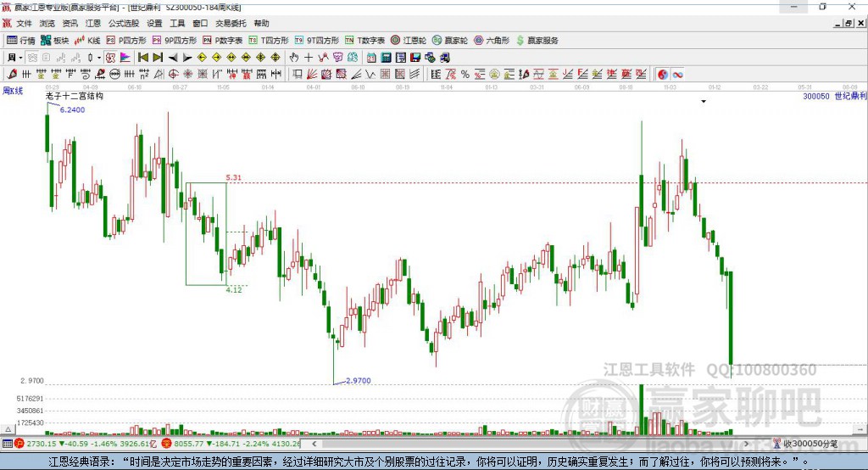Open the 浏览 menu
This screenshot has height=470, width=868.
(x=47, y=23)
